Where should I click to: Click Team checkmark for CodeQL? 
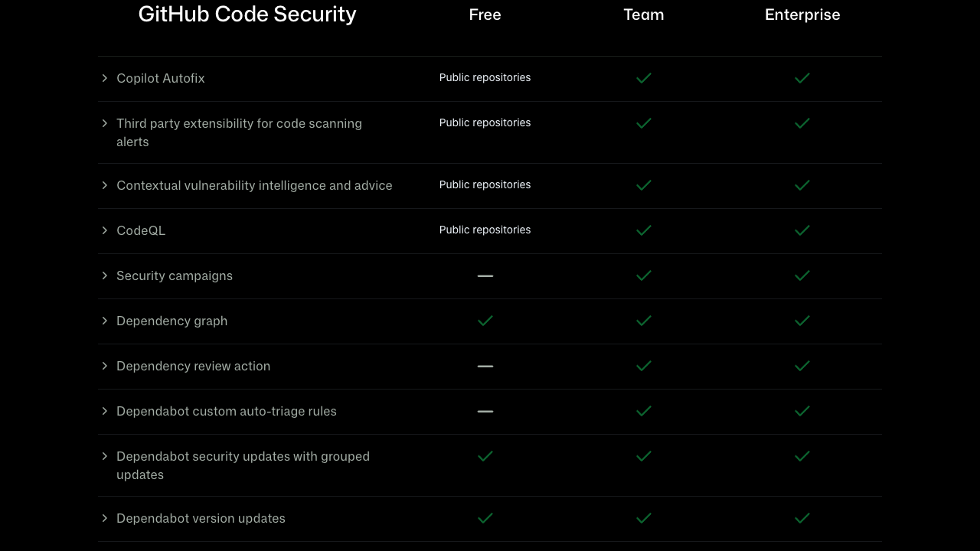coord(644,230)
